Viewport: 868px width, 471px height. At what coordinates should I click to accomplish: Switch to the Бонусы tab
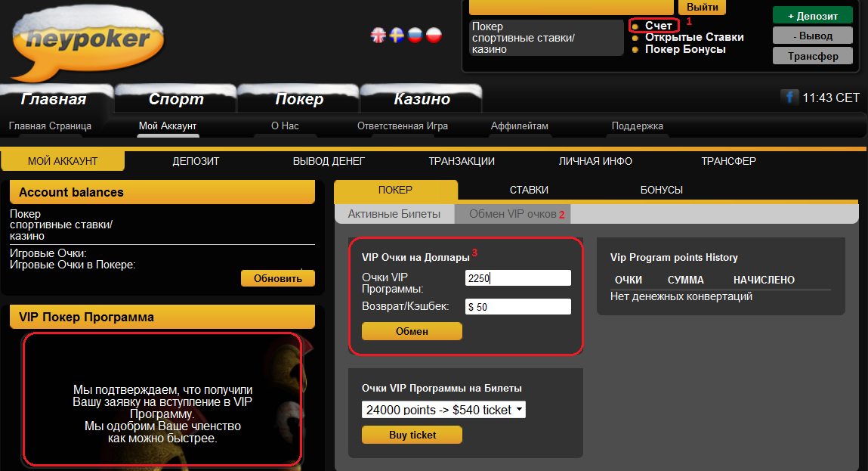click(x=661, y=190)
